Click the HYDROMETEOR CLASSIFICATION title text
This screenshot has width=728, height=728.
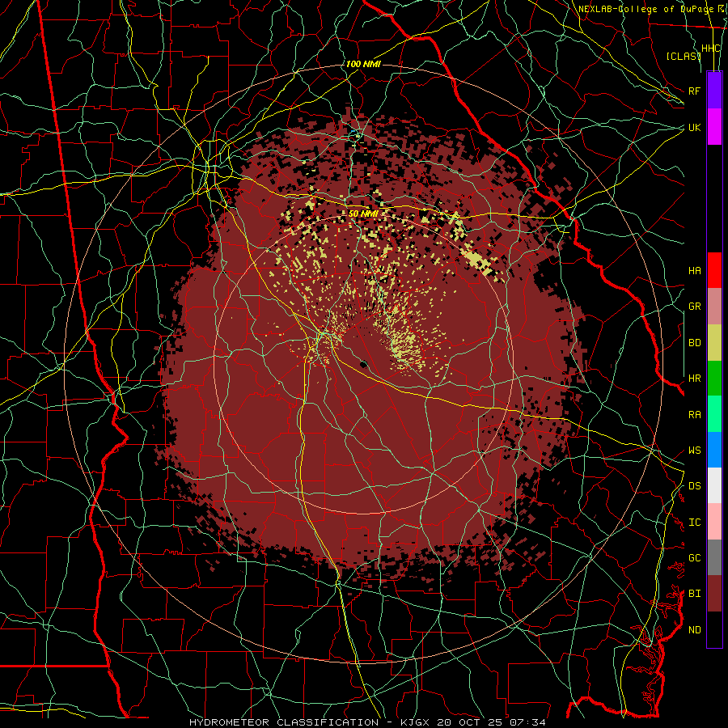pos(284,722)
